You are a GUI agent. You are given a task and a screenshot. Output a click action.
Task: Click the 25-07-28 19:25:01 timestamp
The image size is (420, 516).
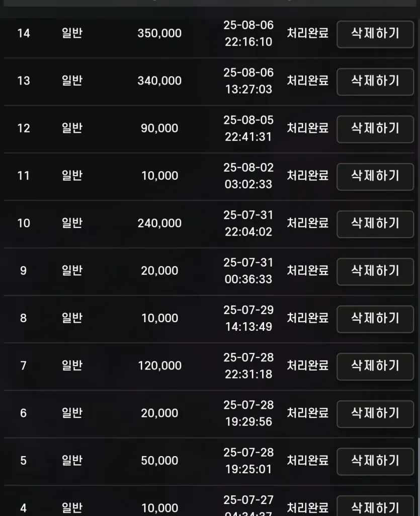point(248,461)
